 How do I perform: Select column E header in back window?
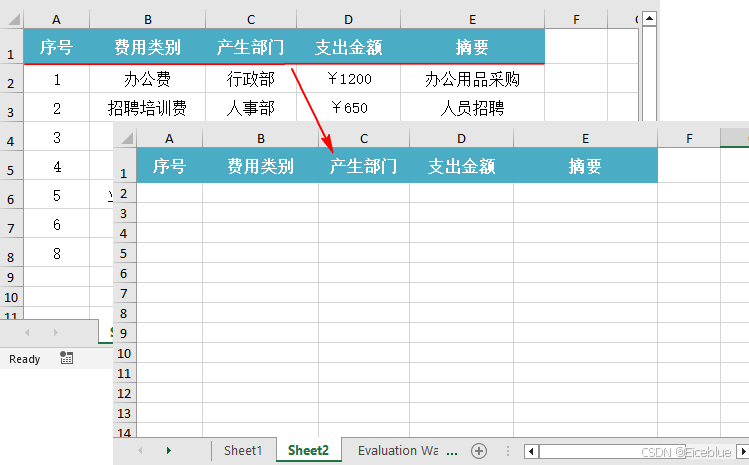472,20
